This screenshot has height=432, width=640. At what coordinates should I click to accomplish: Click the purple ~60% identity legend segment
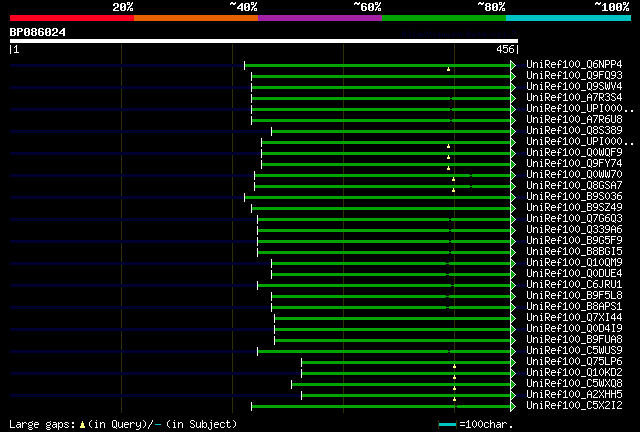click(x=320, y=18)
